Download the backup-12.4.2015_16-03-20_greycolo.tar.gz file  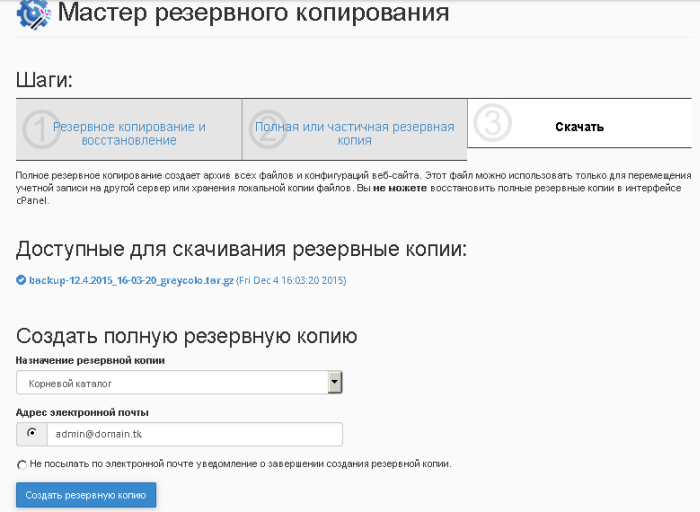[131, 280]
